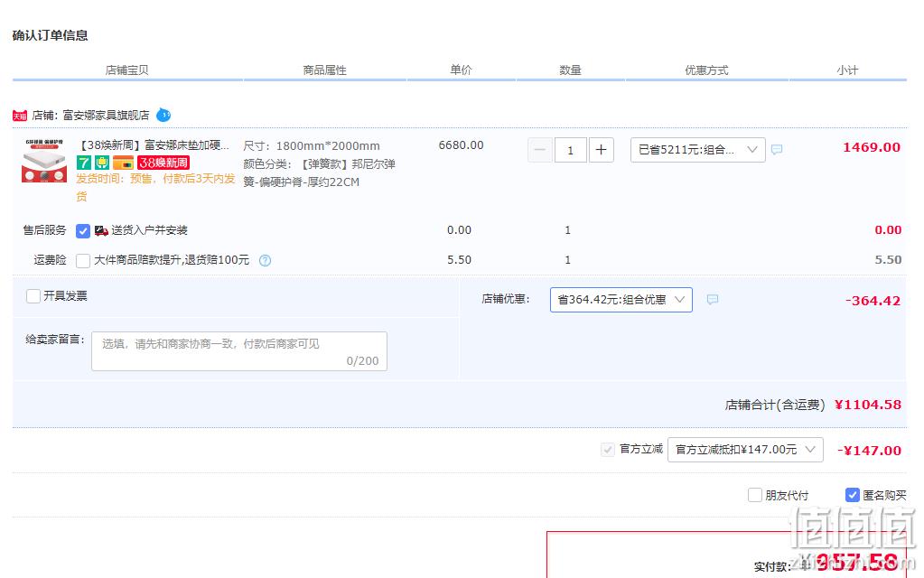This screenshot has width=924, height=578.
Task: Click the 确认订单信息 heading
Action: pos(50,35)
